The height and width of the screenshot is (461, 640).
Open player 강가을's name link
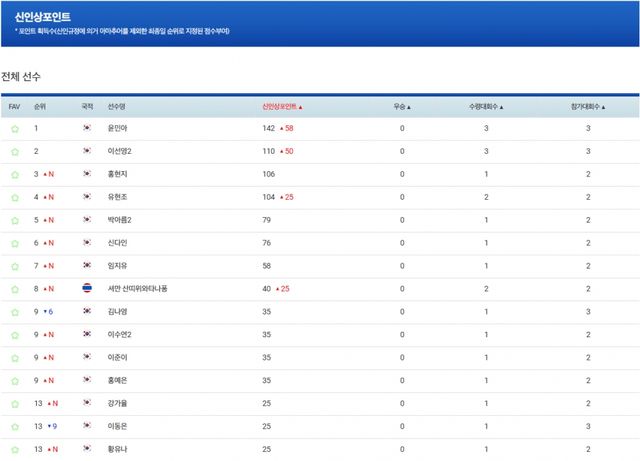117,404
